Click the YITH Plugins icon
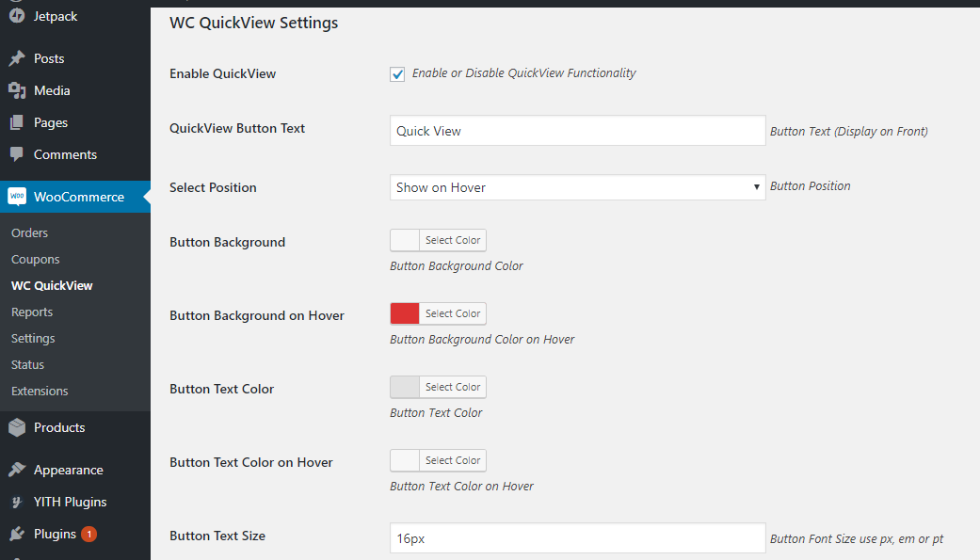980x560 pixels. [x=17, y=502]
